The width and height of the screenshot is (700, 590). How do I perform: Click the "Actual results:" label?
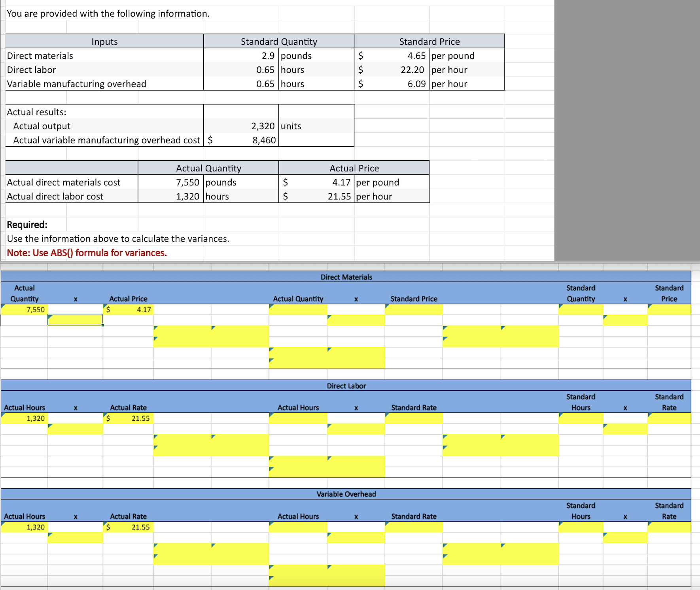[x=36, y=112]
